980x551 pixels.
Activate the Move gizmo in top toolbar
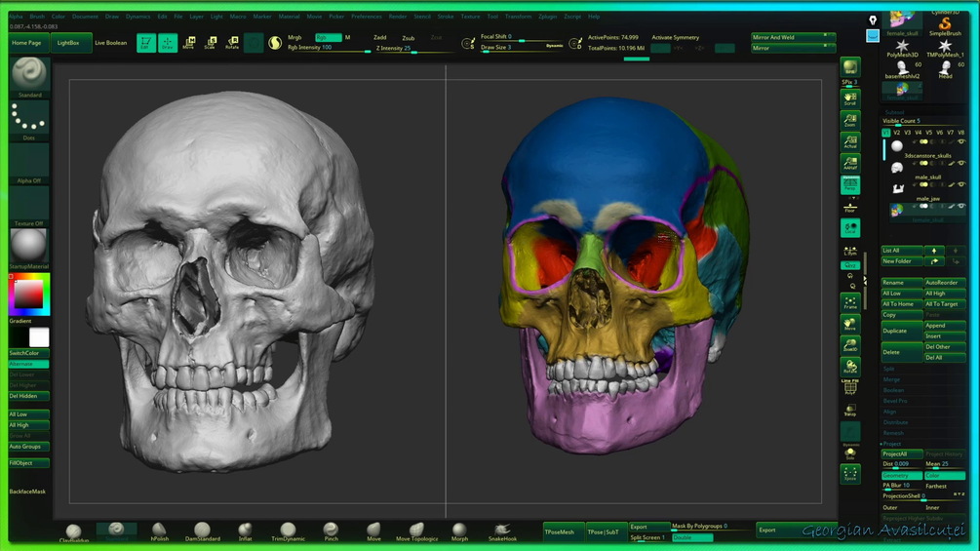click(x=189, y=43)
